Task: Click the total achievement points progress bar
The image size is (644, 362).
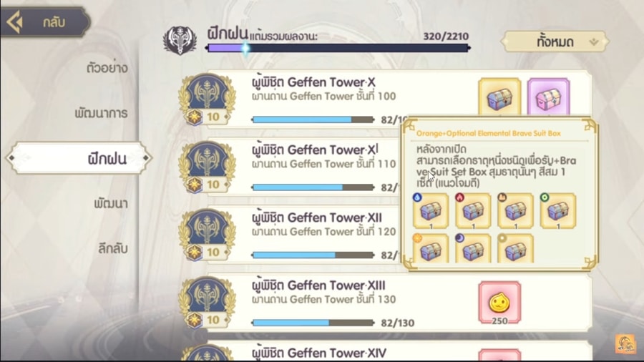Action: (338, 48)
